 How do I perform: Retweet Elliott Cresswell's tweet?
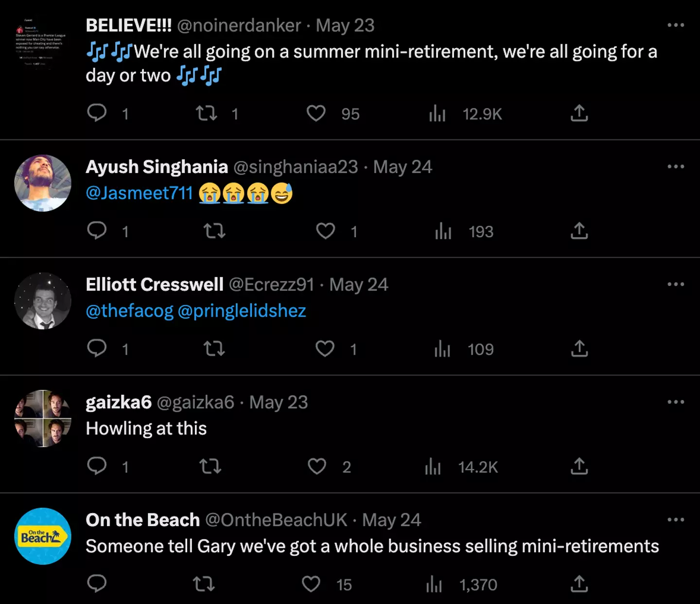(214, 349)
